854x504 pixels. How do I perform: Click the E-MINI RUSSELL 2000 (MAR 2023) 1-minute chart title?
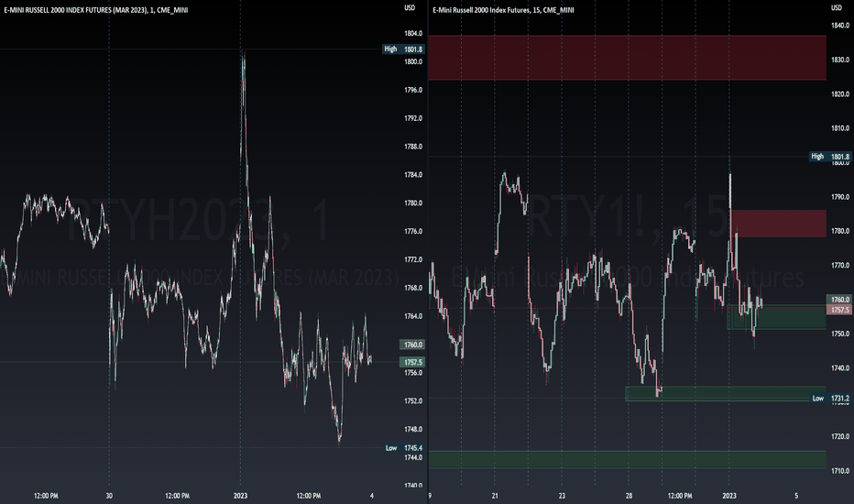click(96, 10)
